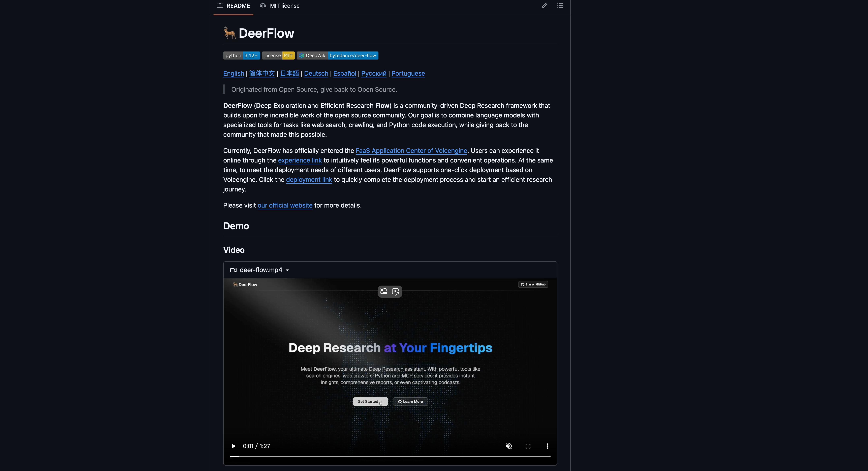Screen dimensions: 868x471
Task: Click the python 3.12+ badge
Action: pos(241,56)
